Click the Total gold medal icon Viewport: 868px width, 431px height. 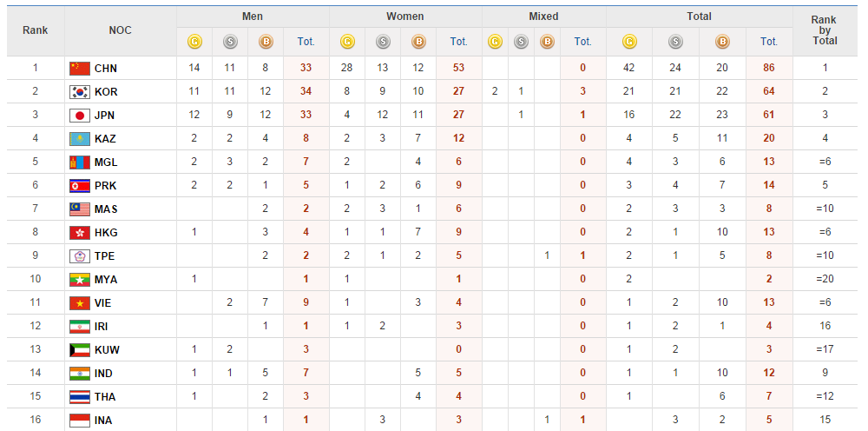point(629,41)
